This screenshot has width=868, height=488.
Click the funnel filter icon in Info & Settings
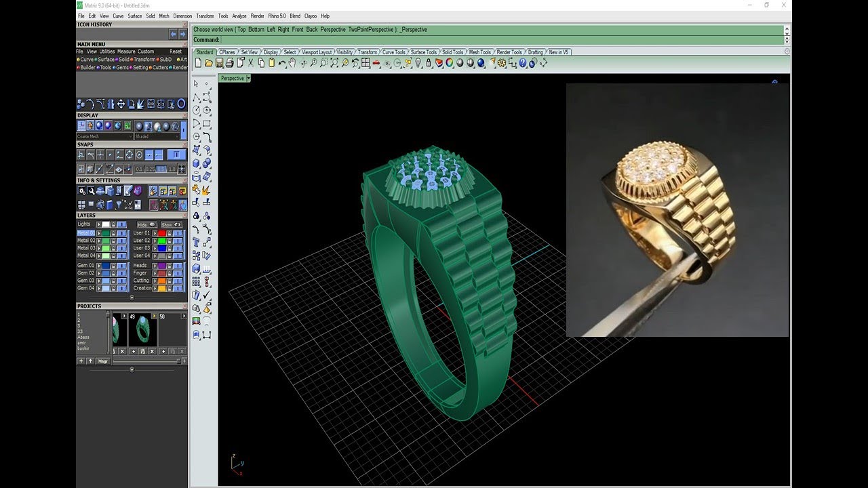[118, 205]
